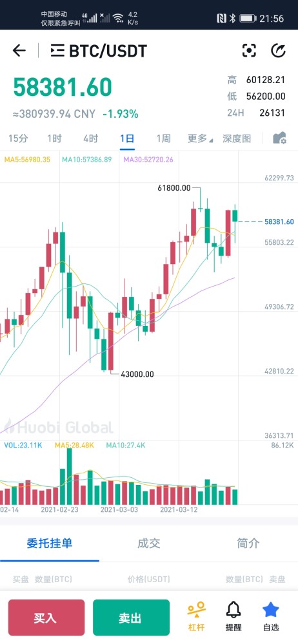Expand the 更多 timeframe dropdown
This screenshot has width=298, height=644.
coord(200,138)
